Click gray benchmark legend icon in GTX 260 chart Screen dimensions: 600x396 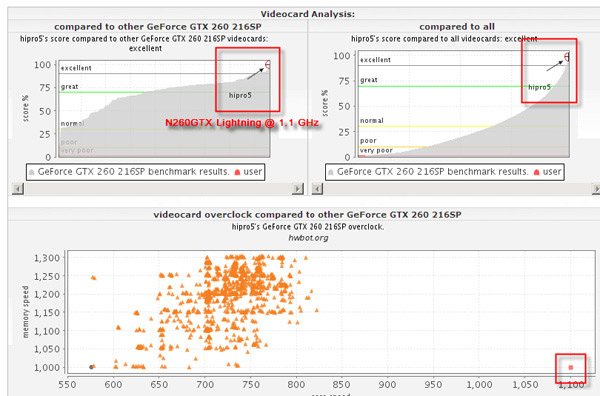(32, 172)
